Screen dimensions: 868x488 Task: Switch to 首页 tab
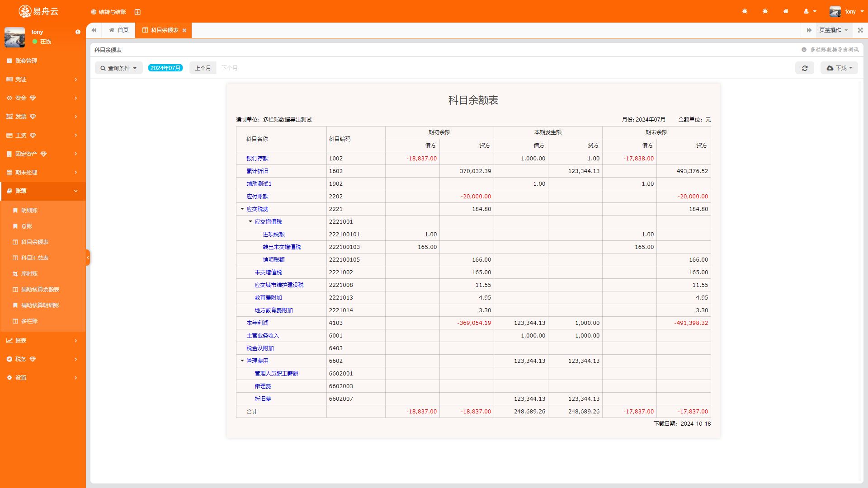(118, 30)
